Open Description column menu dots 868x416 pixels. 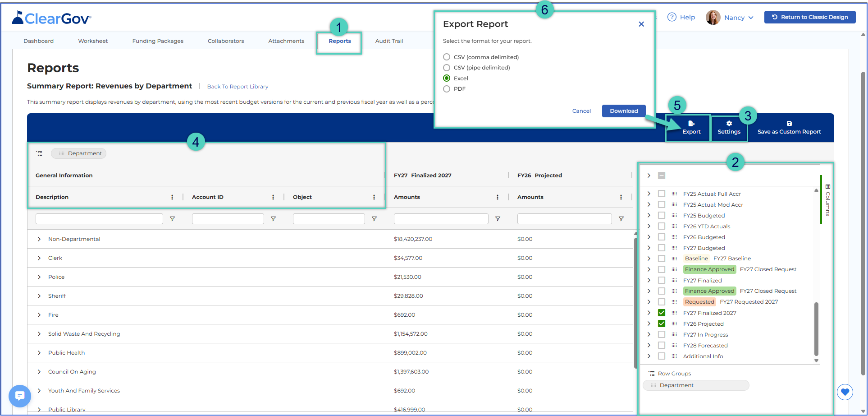coord(172,197)
